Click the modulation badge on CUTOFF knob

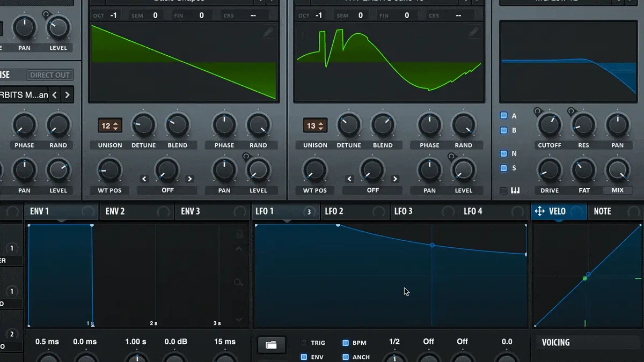[x=537, y=112]
